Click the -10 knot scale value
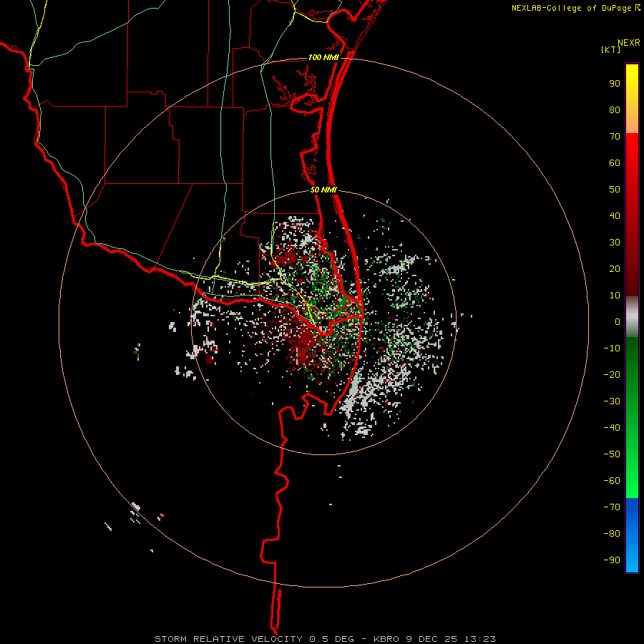Image resolution: width=644 pixels, height=644 pixels. 612,348
